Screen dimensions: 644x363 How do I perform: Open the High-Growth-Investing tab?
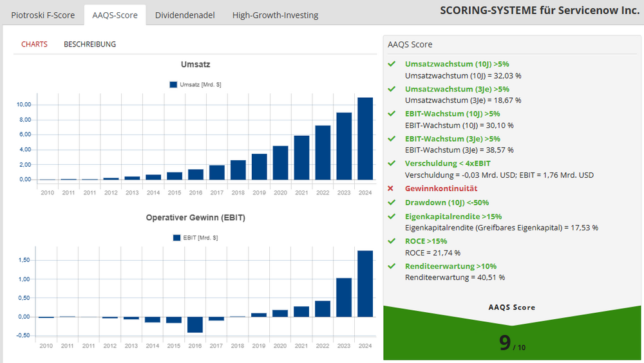[275, 15]
